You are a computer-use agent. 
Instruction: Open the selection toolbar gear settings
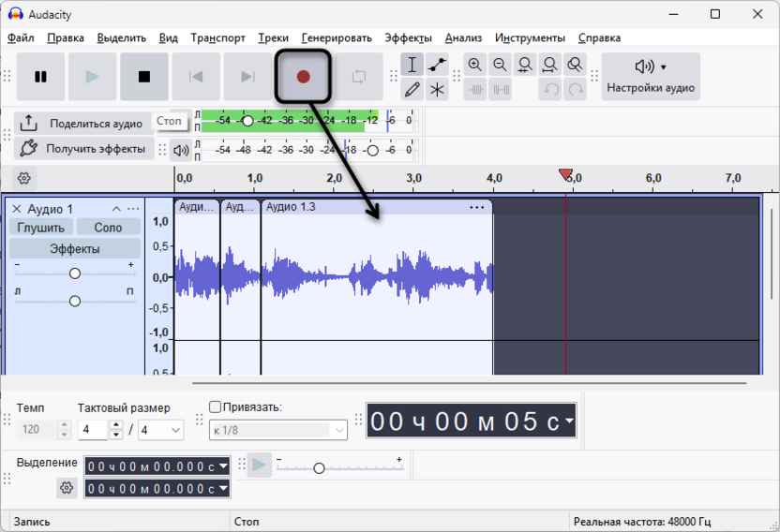coord(67,488)
